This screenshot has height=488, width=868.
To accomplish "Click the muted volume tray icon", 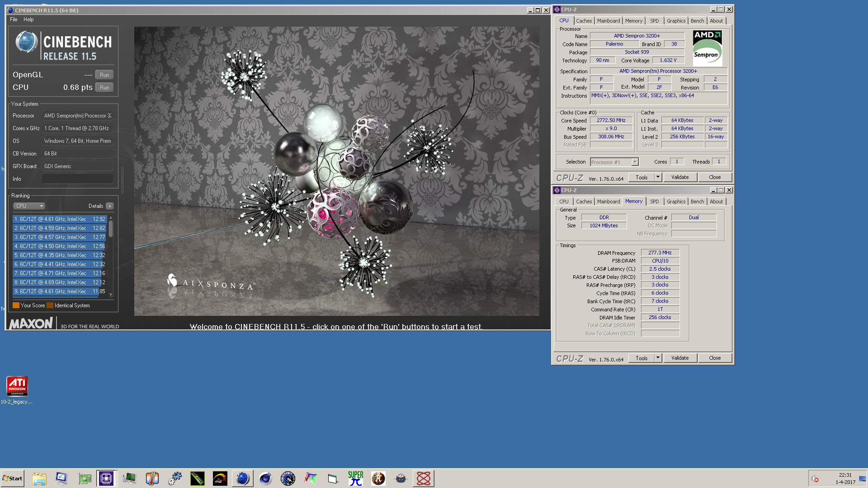I will [x=815, y=479].
